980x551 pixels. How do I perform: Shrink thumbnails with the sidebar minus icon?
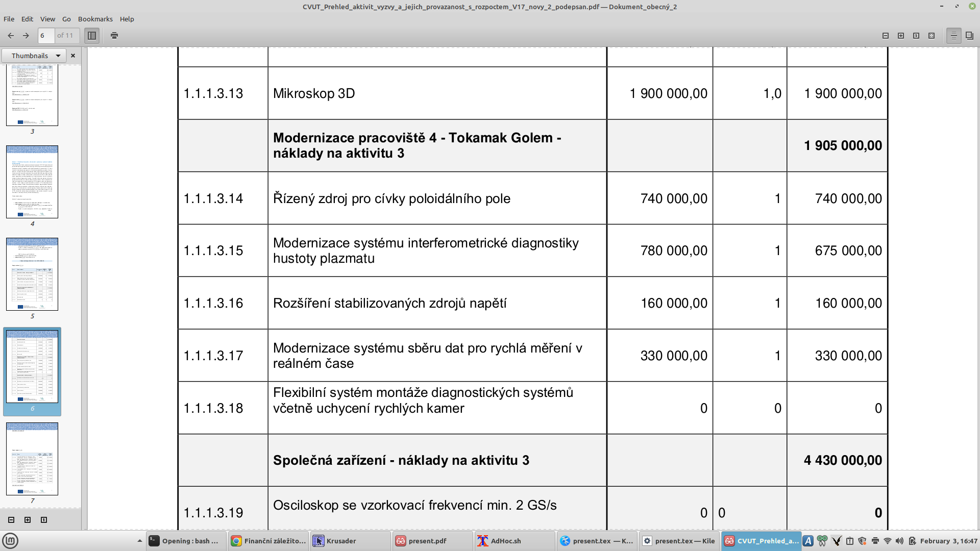tap(11, 520)
